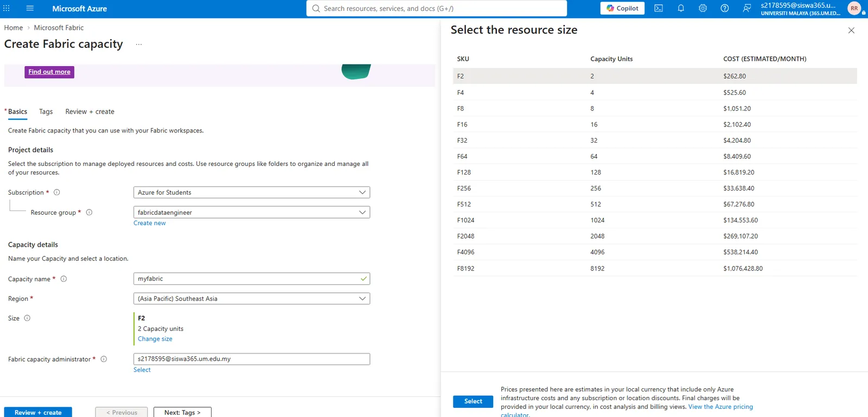Select the F1024 SKU row

click(655, 220)
